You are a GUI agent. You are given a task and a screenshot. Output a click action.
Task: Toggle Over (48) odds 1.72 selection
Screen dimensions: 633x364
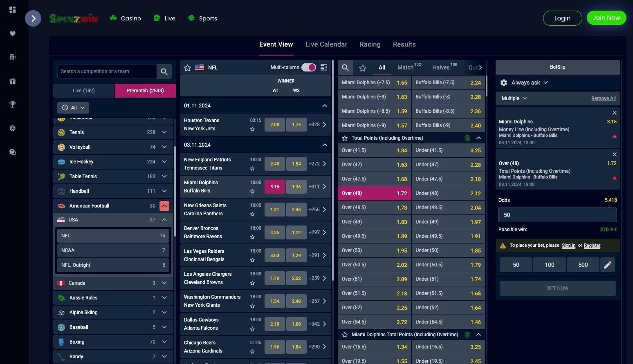374,193
